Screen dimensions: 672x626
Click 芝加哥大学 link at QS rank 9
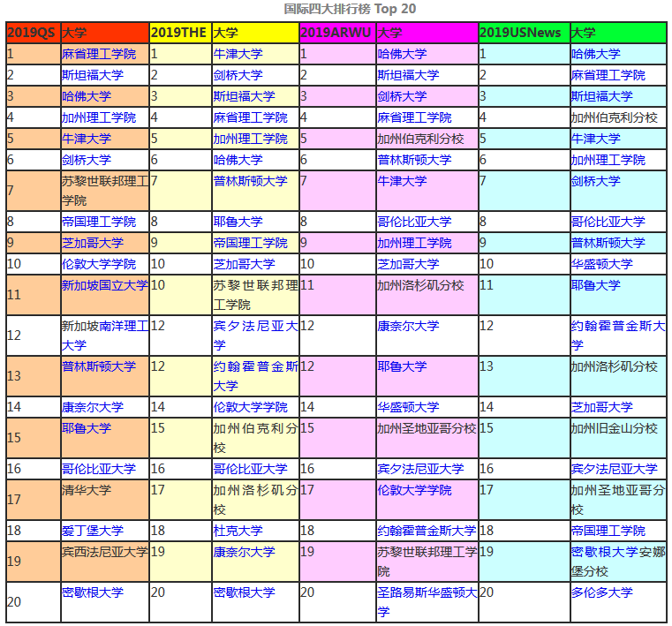[93, 243]
